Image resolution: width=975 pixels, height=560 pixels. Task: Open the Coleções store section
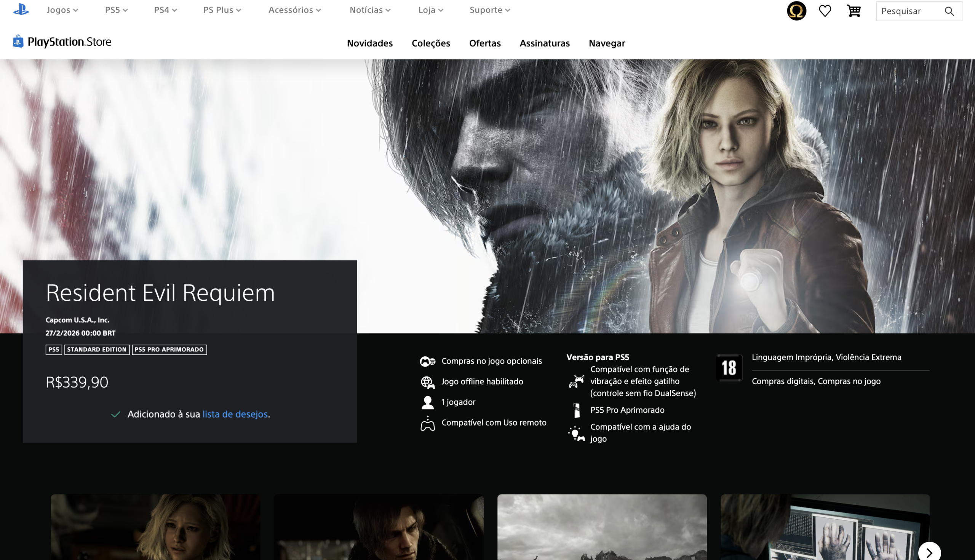(x=431, y=43)
